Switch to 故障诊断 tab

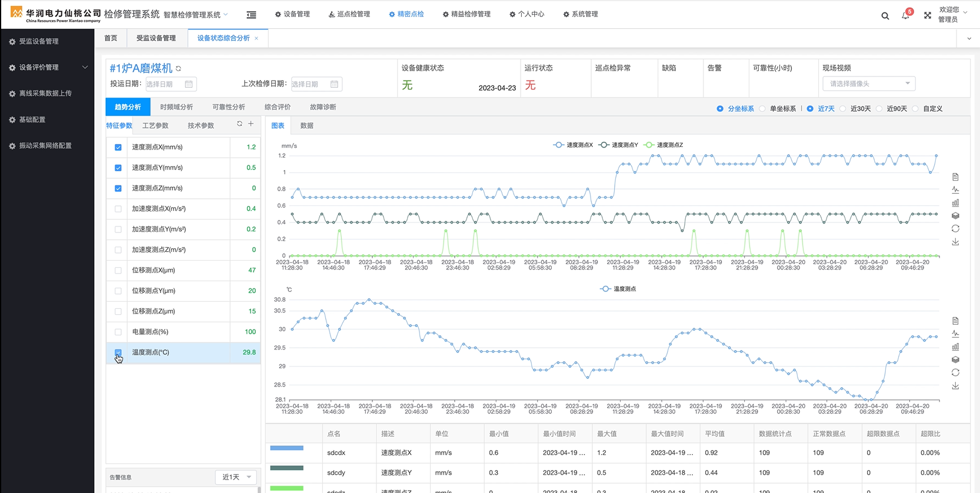coord(323,107)
